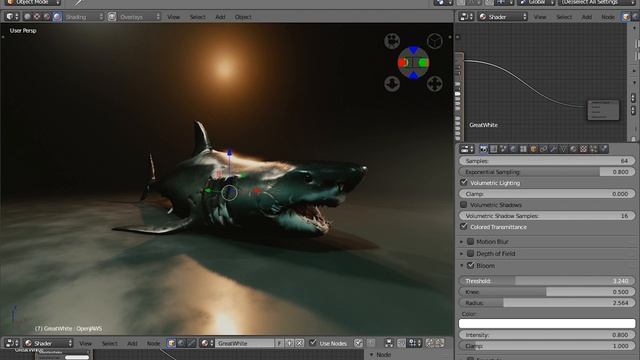Enable the Volumetric Shadows checkbox
Image resolution: width=640 pixels, height=360 pixels.
pyautogui.click(x=463, y=204)
